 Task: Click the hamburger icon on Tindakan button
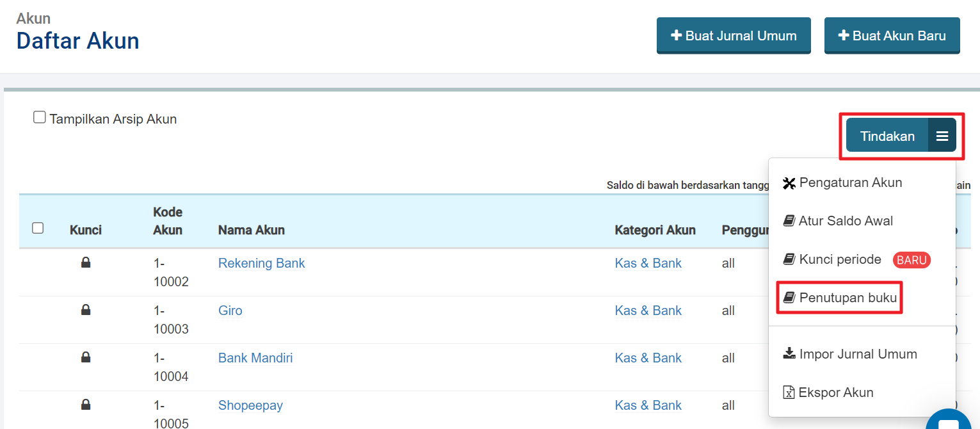pyautogui.click(x=942, y=136)
